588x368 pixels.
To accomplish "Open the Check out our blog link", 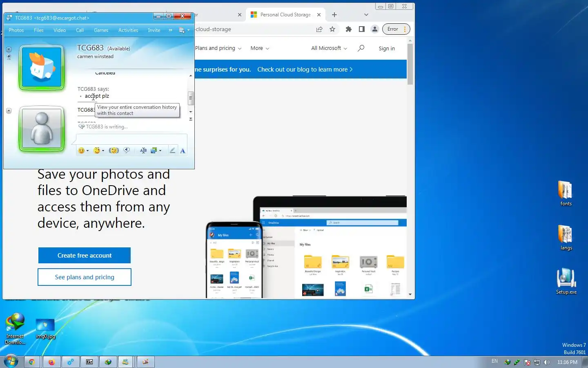I will click(x=305, y=70).
